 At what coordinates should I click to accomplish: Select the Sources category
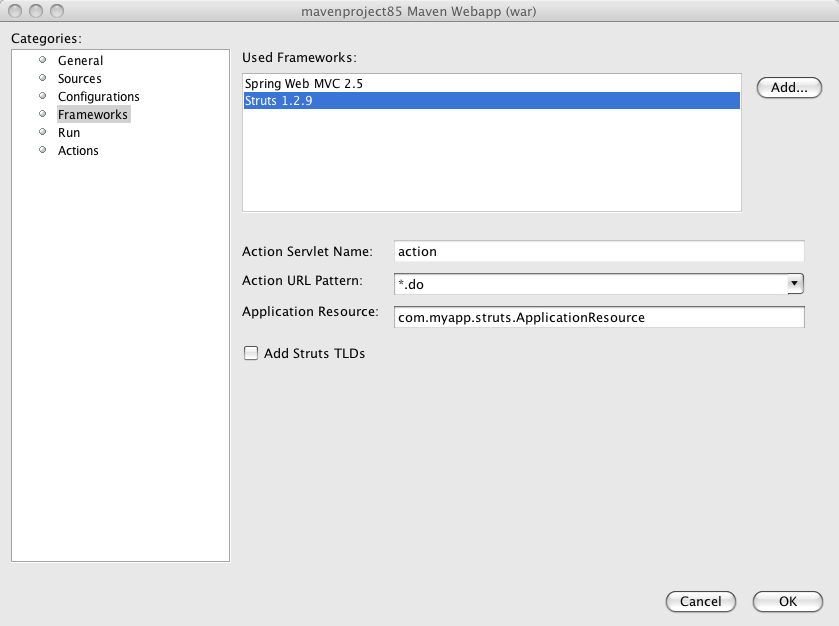coord(79,79)
